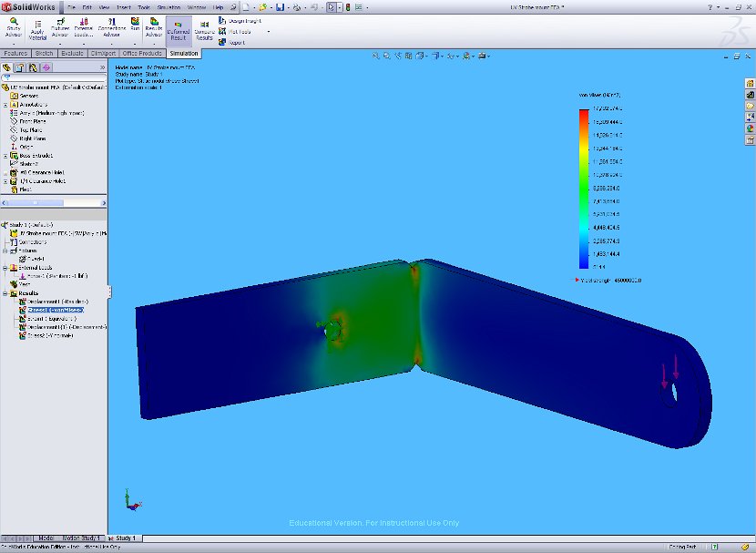Click the Run simulation icon

[135, 24]
